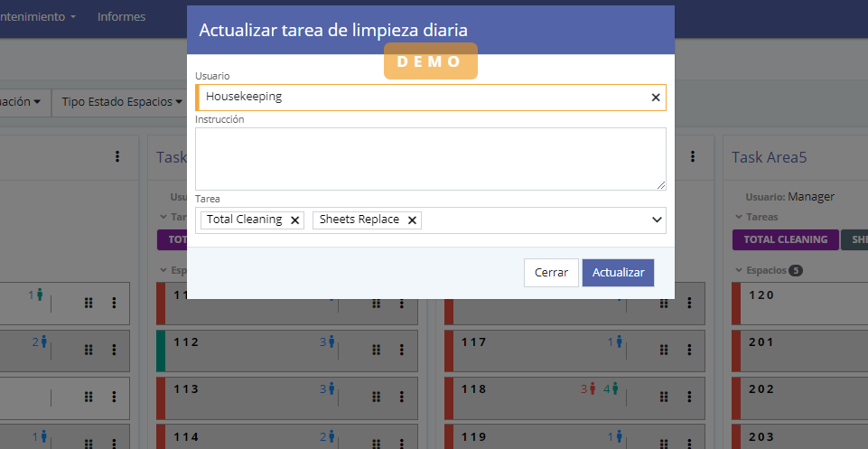Click the purple TOTAL CLEANING badge
Viewport: 868px width, 449px height.
(785, 239)
